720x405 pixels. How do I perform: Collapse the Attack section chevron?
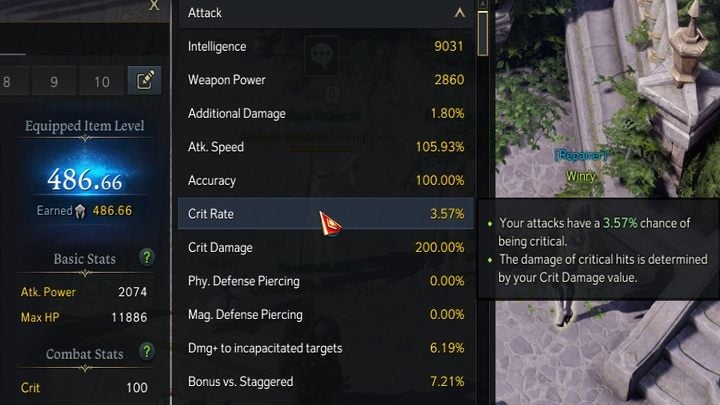click(x=459, y=13)
